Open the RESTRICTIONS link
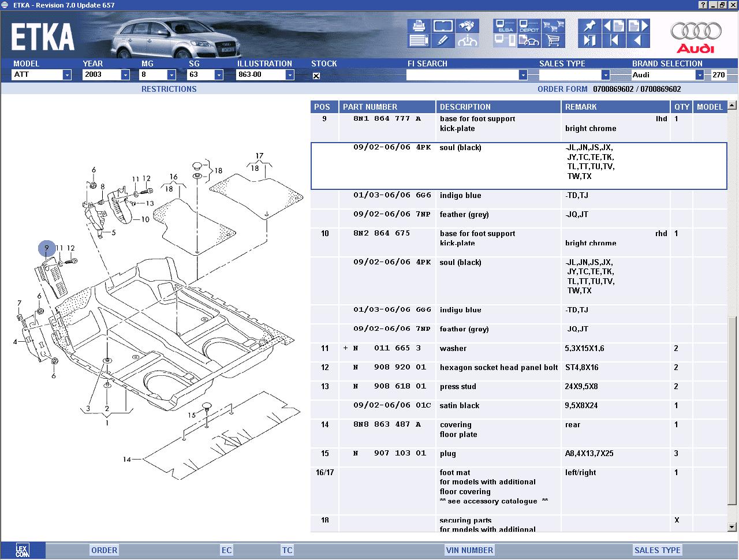The image size is (739, 560). coord(169,89)
